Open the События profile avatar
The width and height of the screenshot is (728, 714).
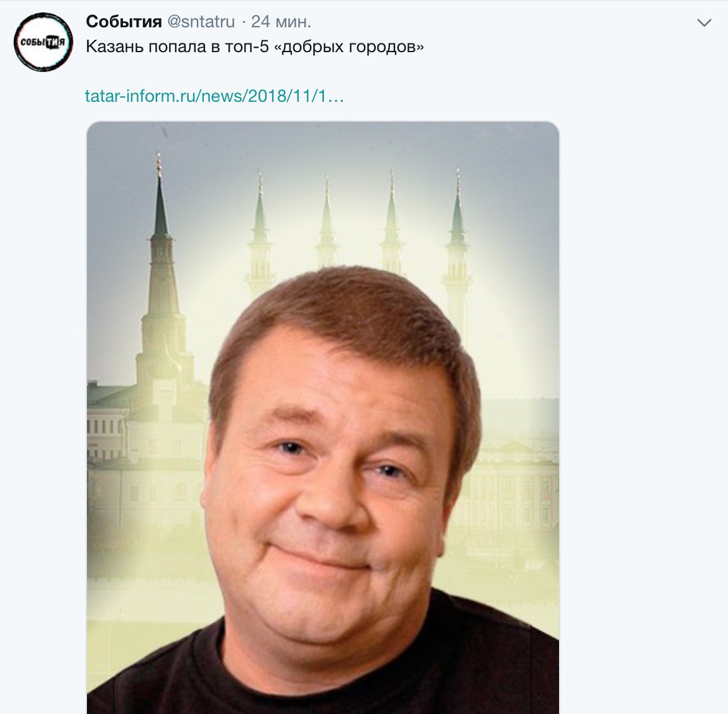[43, 42]
